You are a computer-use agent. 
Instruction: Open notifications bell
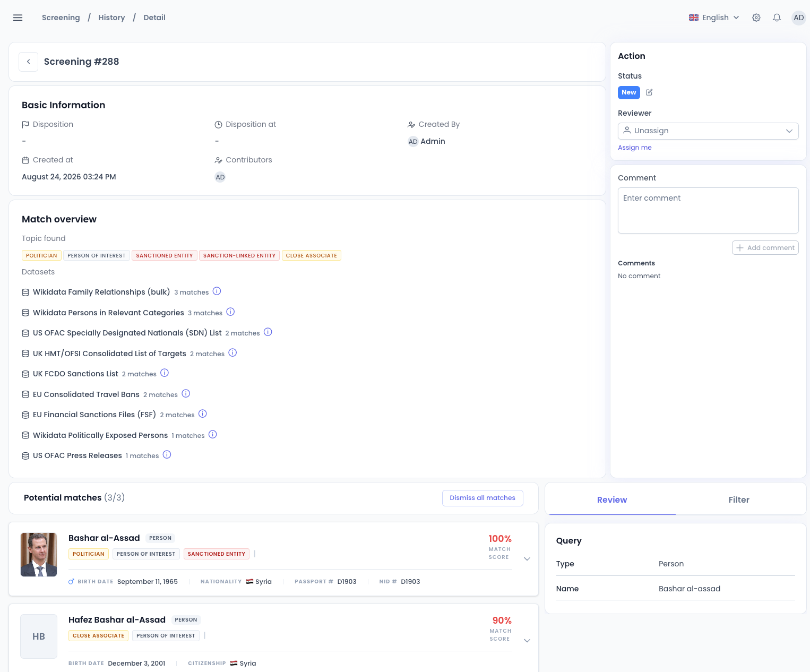pyautogui.click(x=777, y=18)
